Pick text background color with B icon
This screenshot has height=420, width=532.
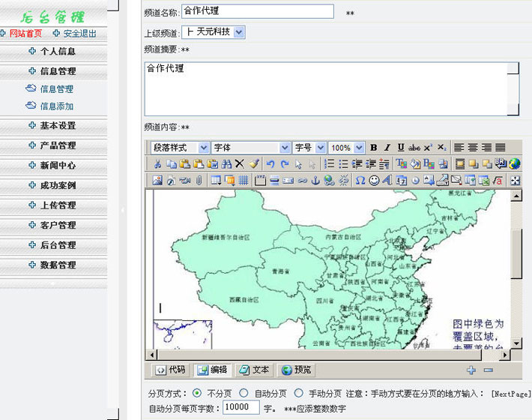tap(429, 164)
